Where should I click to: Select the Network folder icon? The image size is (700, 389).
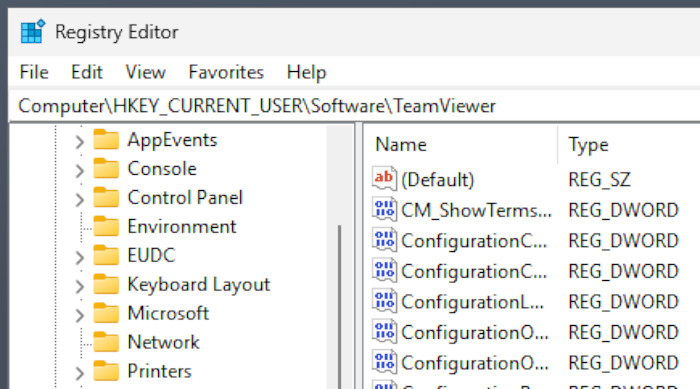[x=106, y=342]
